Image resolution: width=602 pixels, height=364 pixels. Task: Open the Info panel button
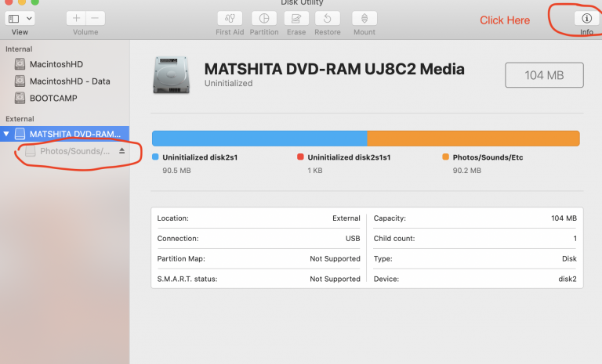click(x=586, y=18)
